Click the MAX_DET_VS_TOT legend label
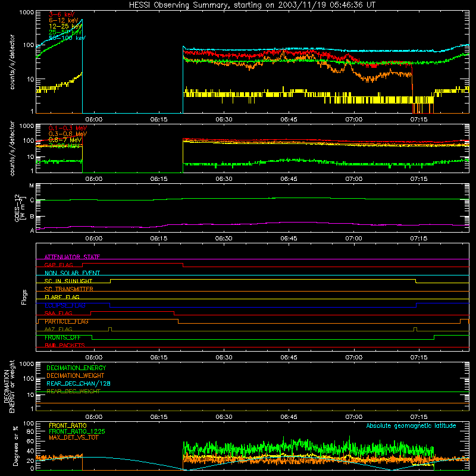The width and height of the screenshot is (476, 476). (x=74, y=437)
